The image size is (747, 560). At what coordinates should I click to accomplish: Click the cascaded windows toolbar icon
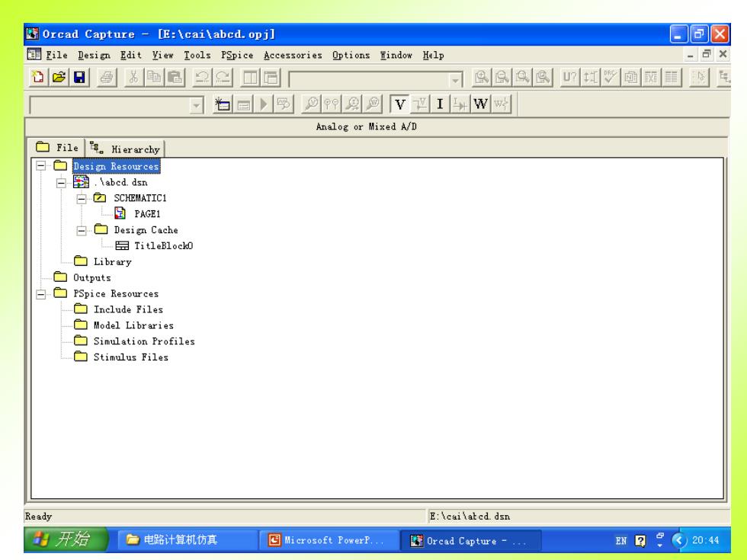(271, 77)
